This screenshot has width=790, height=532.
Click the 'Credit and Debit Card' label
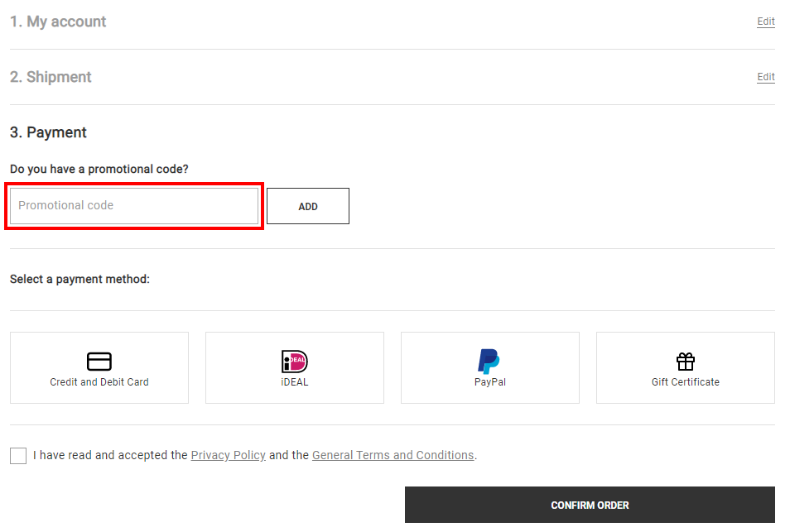tap(99, 382)
